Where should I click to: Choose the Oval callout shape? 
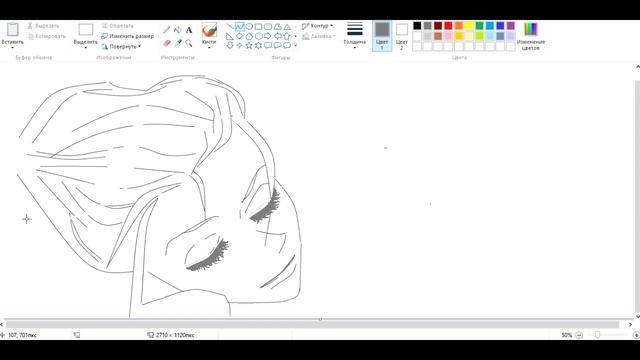(278, 45)
